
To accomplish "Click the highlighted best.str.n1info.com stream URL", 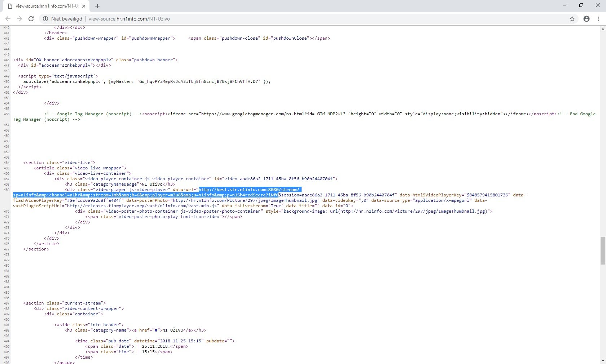I will click(x=249, y=190).
